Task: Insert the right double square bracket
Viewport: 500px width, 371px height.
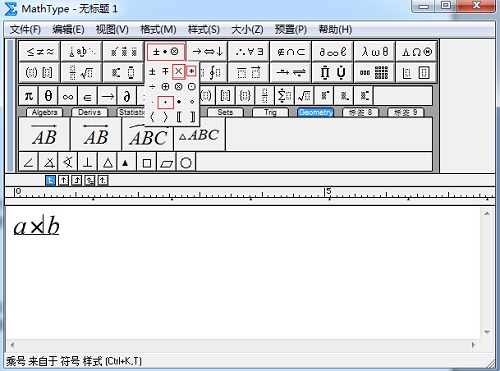Action: (192, 117)
